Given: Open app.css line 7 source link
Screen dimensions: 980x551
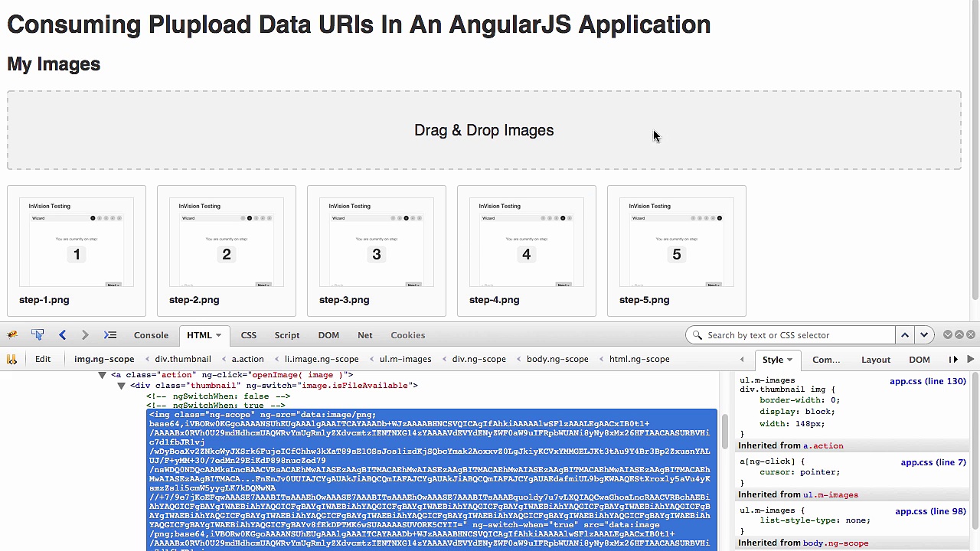Looking at the screenshot, I should 933,462.
